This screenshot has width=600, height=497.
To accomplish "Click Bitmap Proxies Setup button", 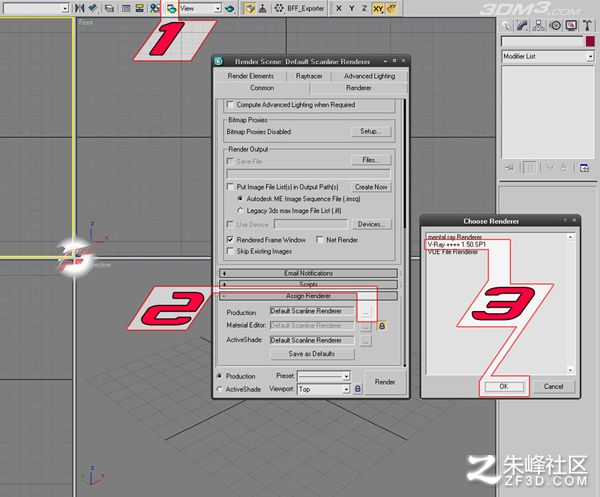I will coord(370,131).
